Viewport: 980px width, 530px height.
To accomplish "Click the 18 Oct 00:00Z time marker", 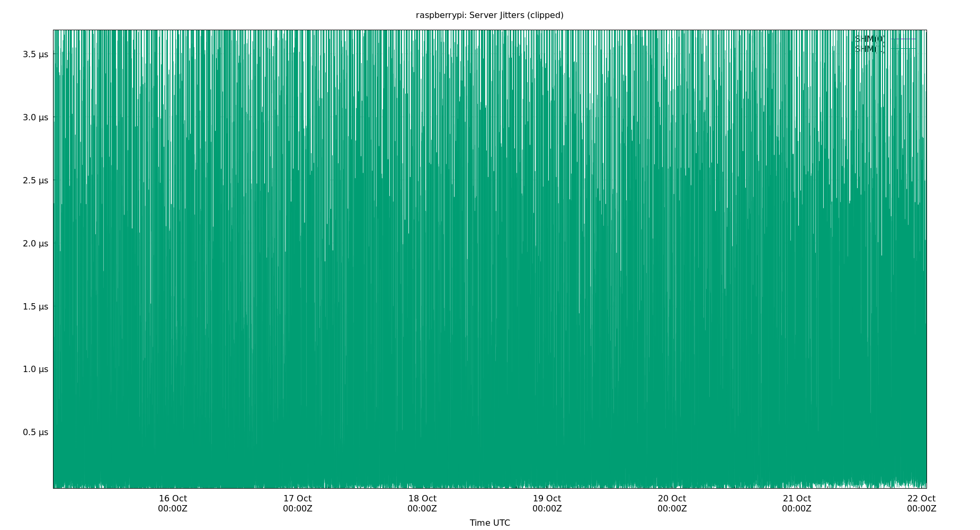I will (x=422, y=503).
